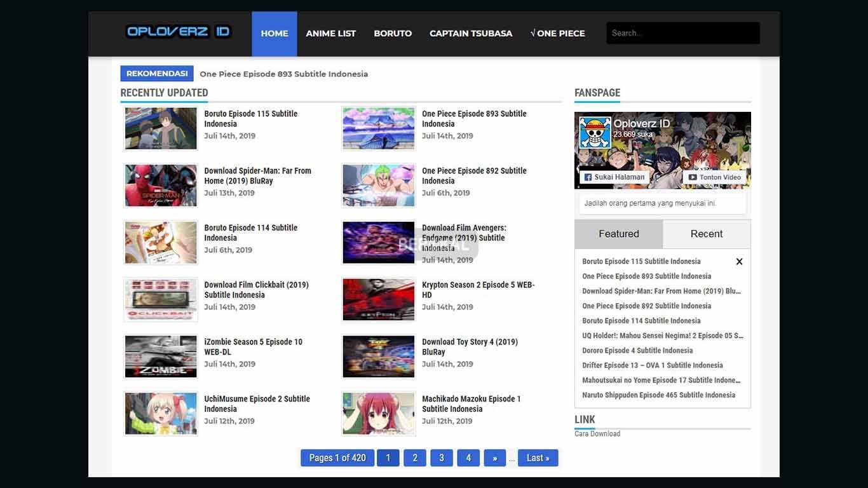The image size is (868, 488).
Task: Jump to the Last page
Action: (x=538, y=457)
